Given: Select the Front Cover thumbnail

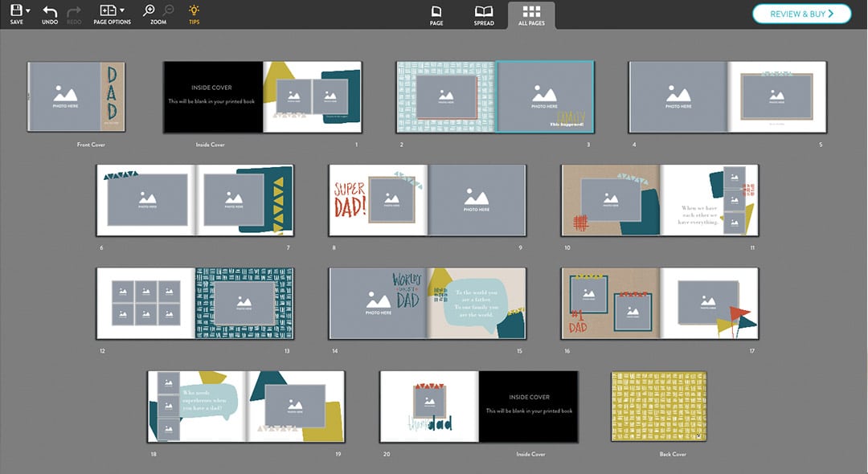Looking at the screenshot, I should (76, 96).
